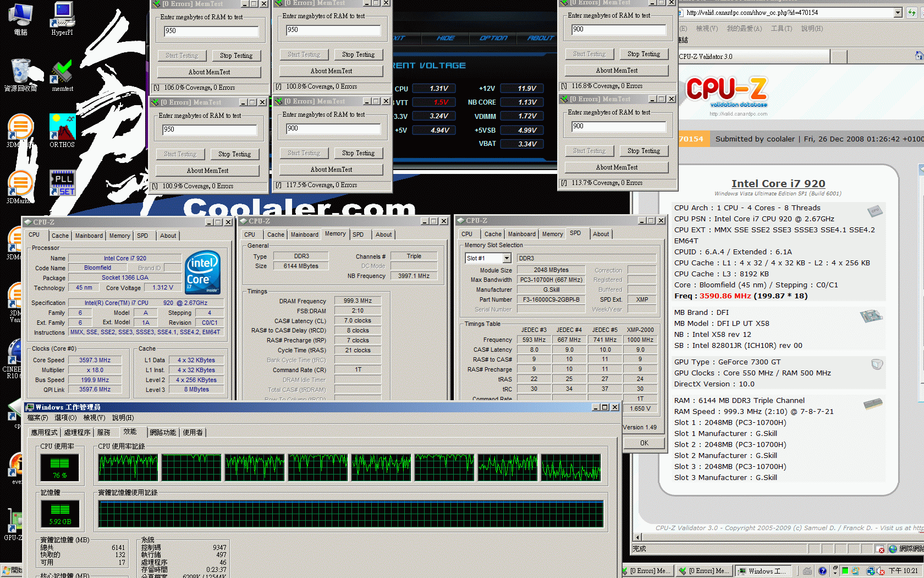The height and width of the screenshot is (578, 924).
Task: Click the CPU-Z validation database logo
Action: click(727, 92)
